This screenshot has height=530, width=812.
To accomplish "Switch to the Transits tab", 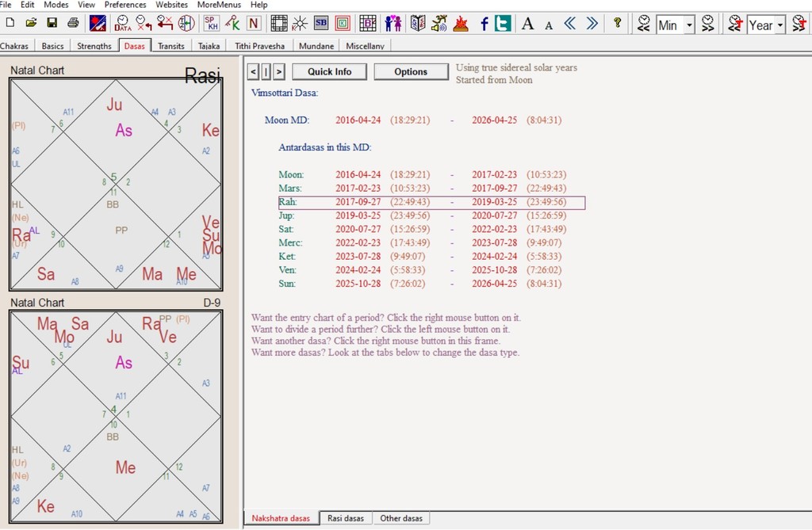I will pyautogui.click(x=171, y=46).
